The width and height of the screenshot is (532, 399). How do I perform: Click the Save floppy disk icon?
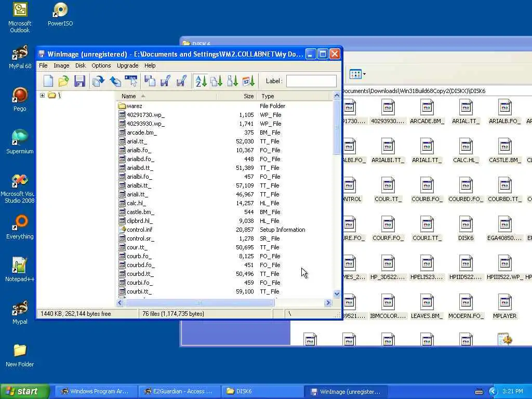pos(79,81)
